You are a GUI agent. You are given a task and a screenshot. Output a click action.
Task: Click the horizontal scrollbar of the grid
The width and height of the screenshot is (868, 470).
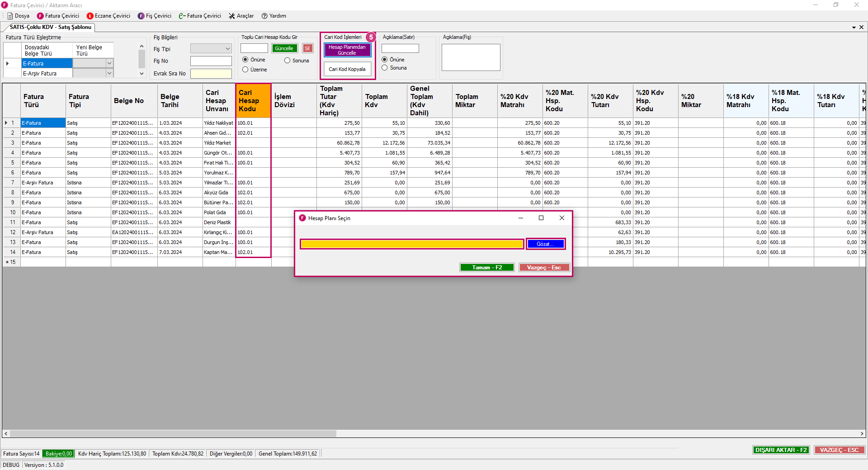coord(173,434)
